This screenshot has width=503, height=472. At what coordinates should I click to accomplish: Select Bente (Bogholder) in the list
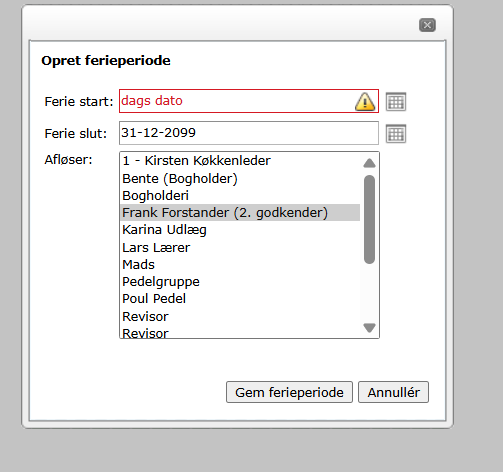tap(240, 179)
